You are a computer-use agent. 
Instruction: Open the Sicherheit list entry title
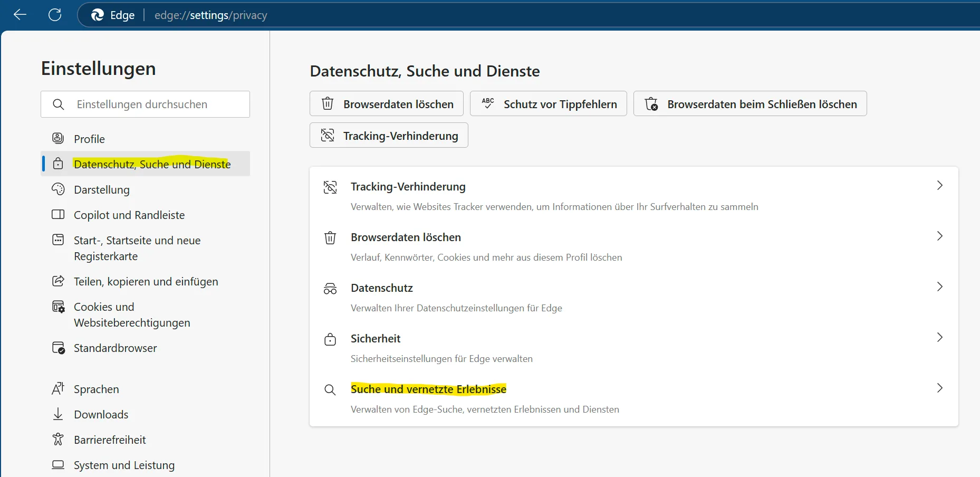(x=376, y=339)
